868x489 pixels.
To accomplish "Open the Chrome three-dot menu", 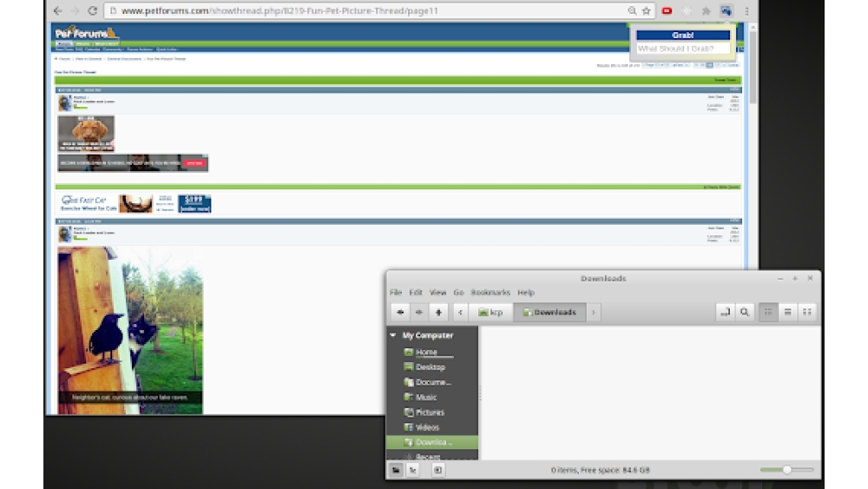I will click(746, 10).
